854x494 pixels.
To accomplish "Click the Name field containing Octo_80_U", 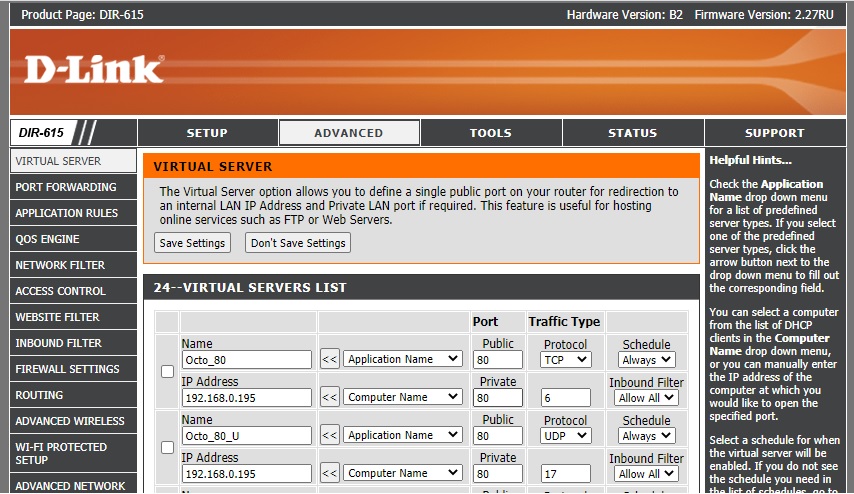I will [x=247, y=436].
